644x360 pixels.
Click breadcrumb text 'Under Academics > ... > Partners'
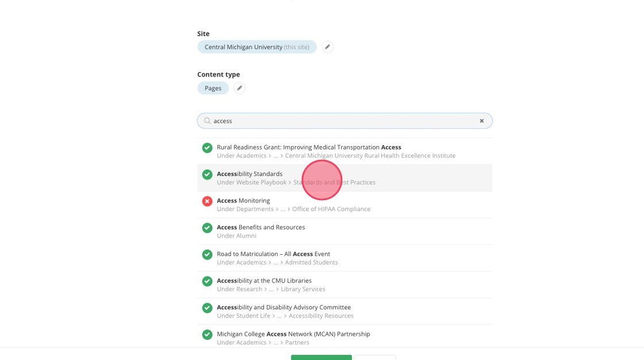click(263, 343)
